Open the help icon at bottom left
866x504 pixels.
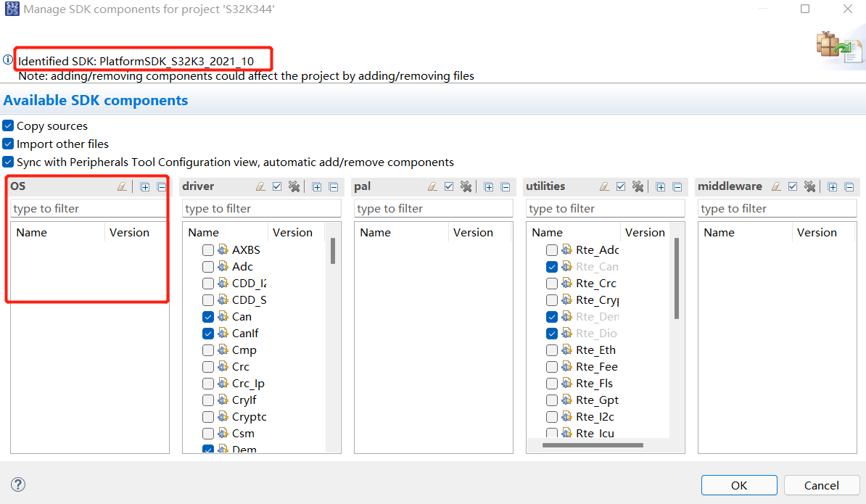point(18,484)
